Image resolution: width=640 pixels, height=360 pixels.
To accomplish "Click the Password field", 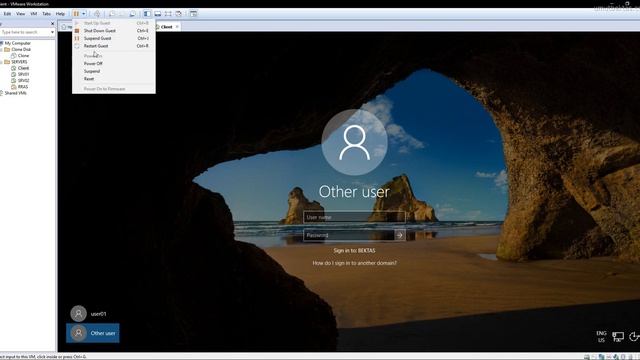I will (x=349, y=235).
